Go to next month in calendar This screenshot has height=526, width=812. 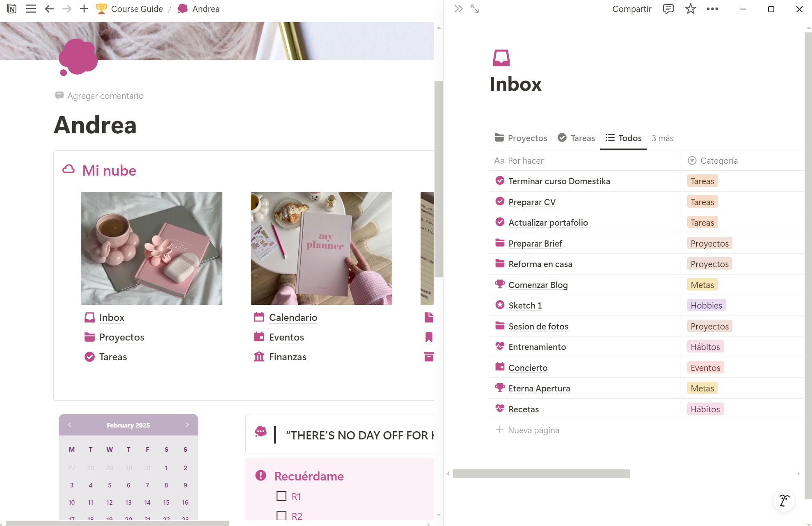(188, 425)
